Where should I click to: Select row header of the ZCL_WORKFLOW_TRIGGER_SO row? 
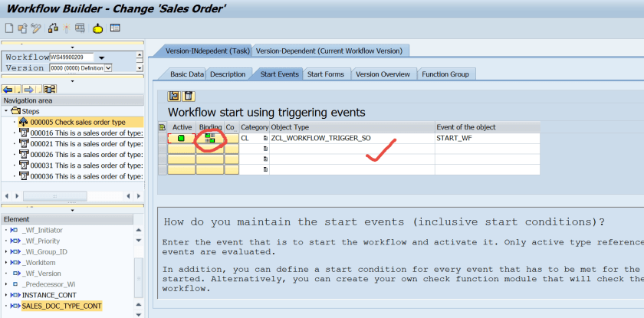(x=163, y=138)
